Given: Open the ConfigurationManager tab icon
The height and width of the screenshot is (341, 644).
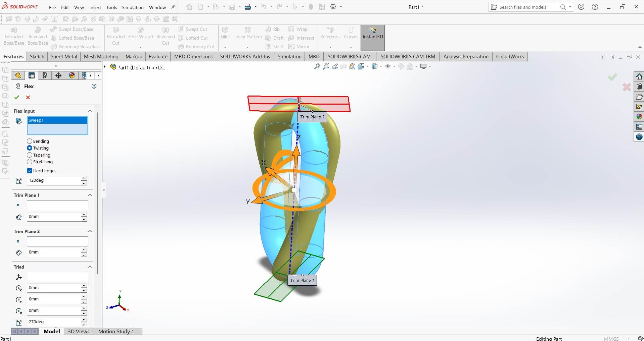Looking at the screenshot, I should [x=45, y=75].
